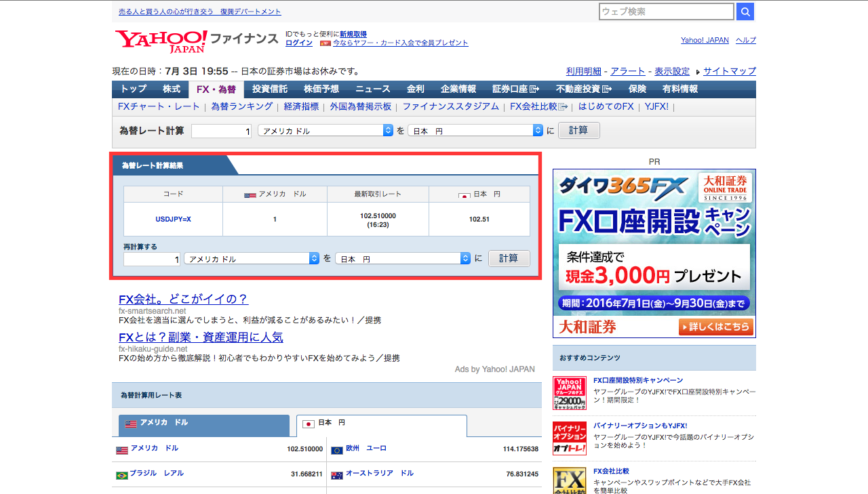Open the YJFX campaign thumbnail image
The image size is (868, 494).
point(570,393)
